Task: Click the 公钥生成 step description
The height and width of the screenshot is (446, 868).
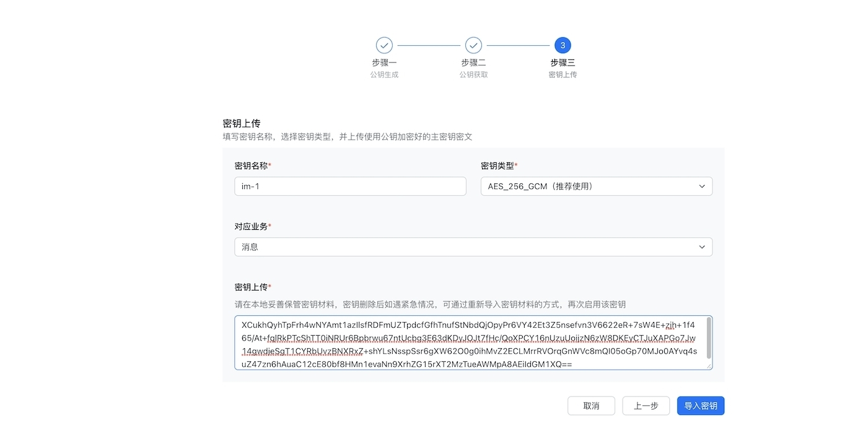Action: pos(384,74)
